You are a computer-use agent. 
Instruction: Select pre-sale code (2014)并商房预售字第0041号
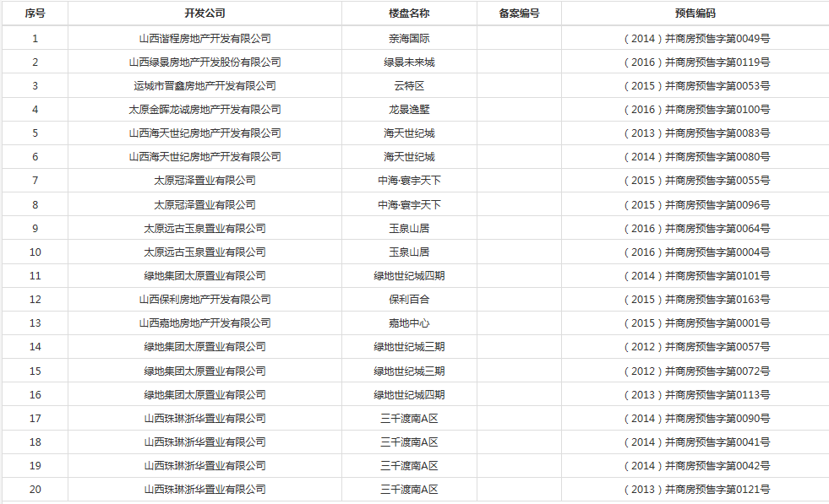[695, 442]
